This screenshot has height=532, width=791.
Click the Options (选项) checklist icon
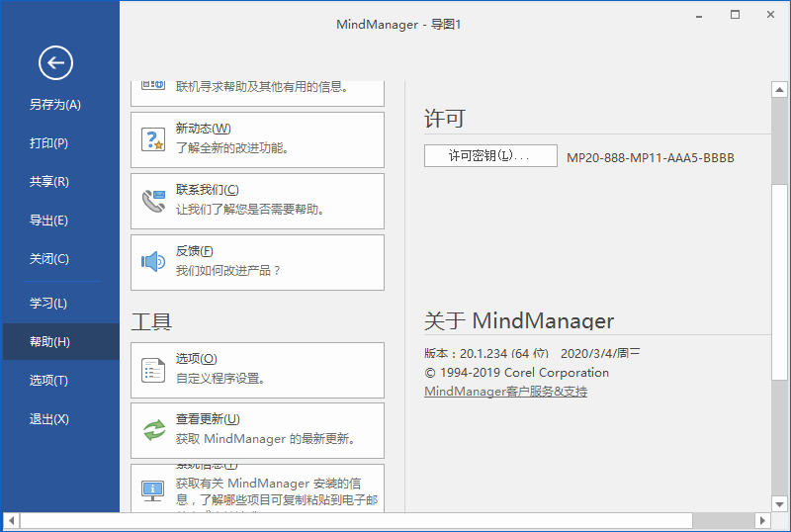point(153,370)
